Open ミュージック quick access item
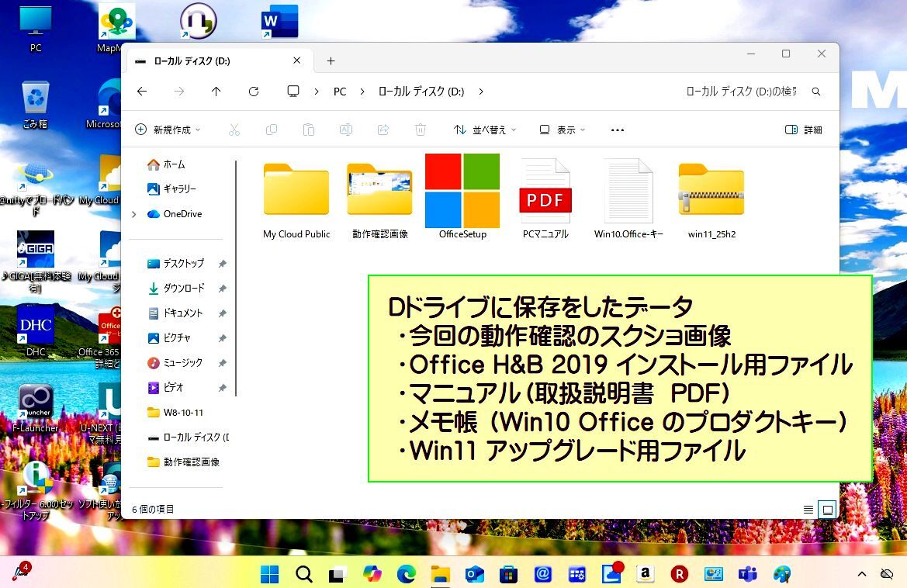The height and width of the screenshot is (588, 907). [175, 362]
